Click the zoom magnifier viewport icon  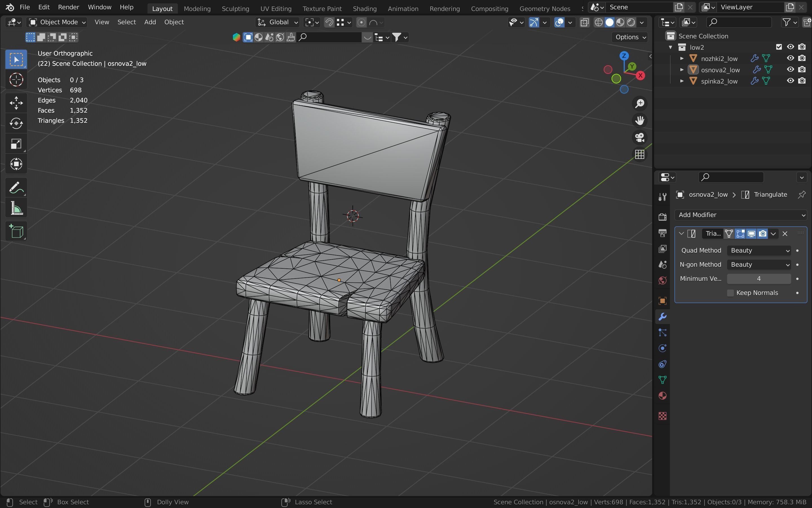click(639, 104)
